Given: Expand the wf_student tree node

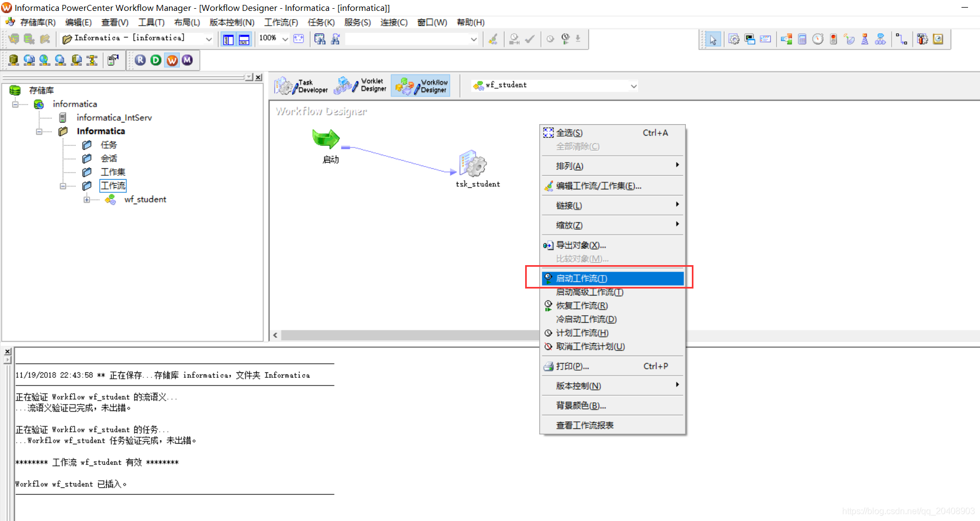Looking at the screenshot, I should 87,199.
